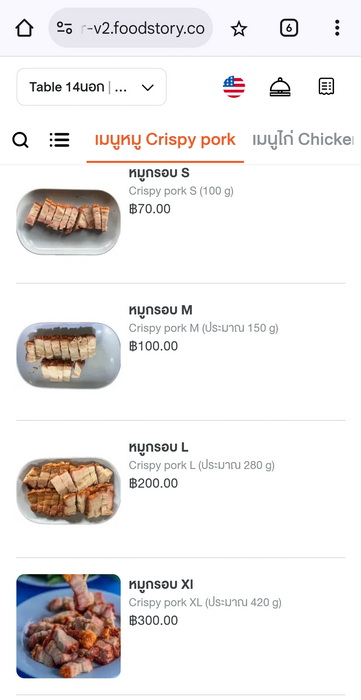Open site settings icon in address bar
Screen dimensions: 361x700
pos(64,29)
